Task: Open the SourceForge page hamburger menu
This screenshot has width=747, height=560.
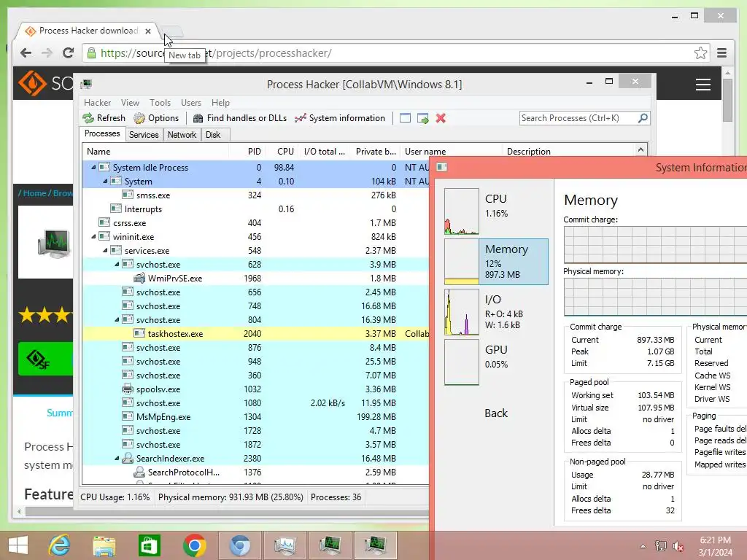Action: click(703, 85)
